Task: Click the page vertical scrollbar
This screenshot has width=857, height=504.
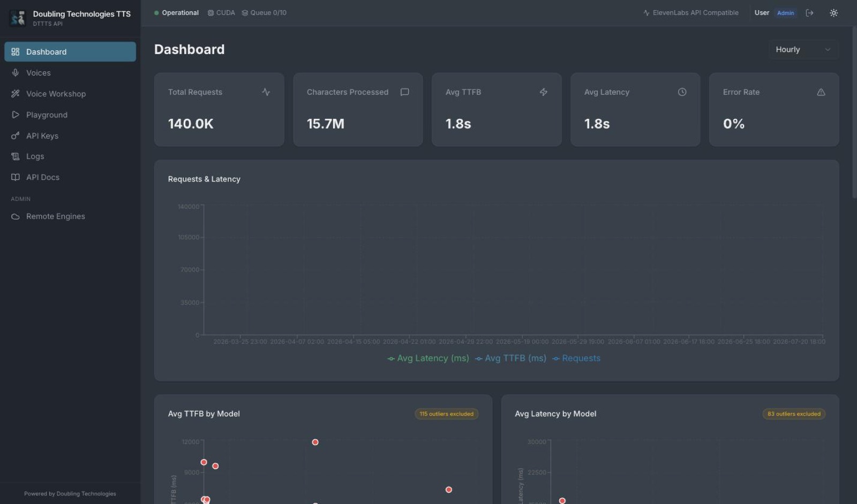Action: [854, 112]
